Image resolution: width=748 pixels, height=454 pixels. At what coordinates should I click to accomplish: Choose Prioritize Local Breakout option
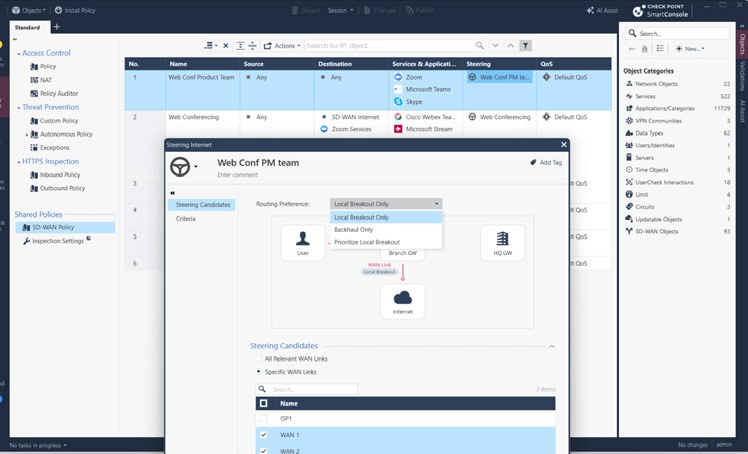pyautogui.click(x=386, y=242)
